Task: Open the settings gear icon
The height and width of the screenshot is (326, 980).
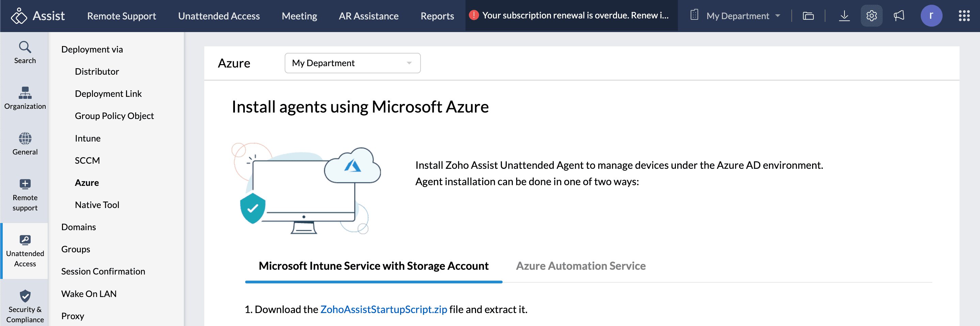Action: pyautogui.click(x=872, y=16)
